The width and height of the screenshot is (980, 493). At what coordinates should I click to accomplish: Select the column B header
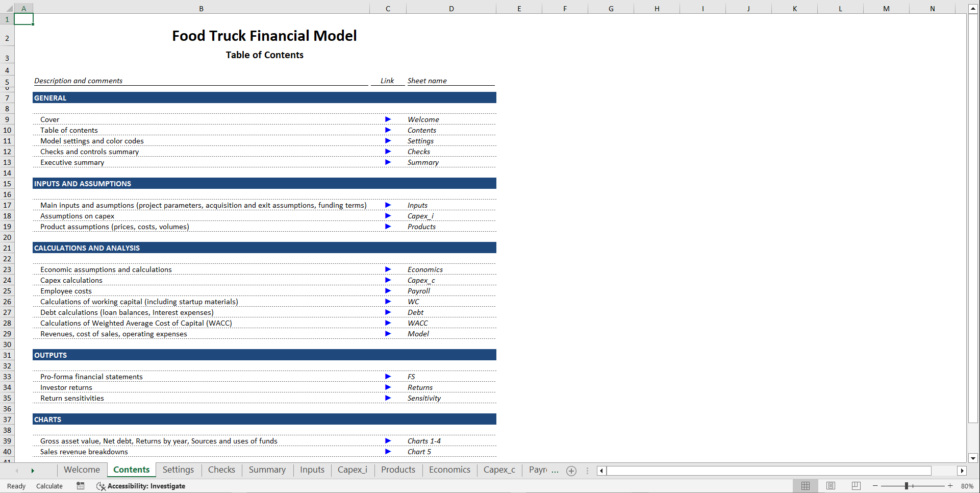(201, 8)
